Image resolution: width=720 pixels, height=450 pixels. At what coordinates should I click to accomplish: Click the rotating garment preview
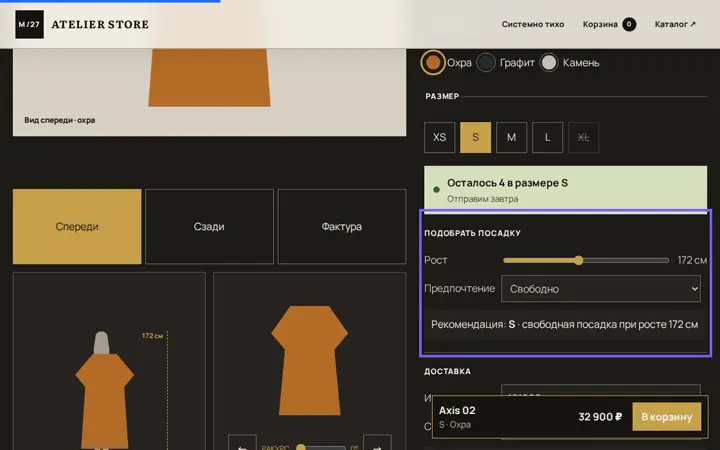coord(309,361)
